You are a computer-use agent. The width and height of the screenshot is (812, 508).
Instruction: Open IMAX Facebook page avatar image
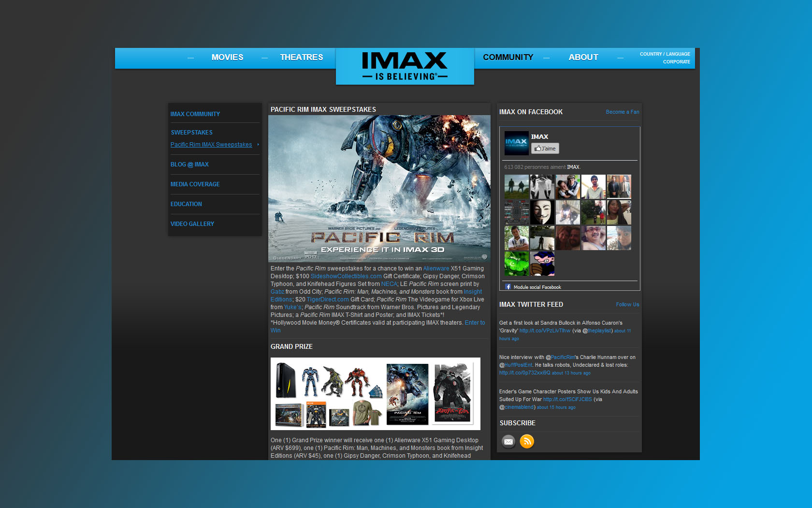[x=517, y=143]
